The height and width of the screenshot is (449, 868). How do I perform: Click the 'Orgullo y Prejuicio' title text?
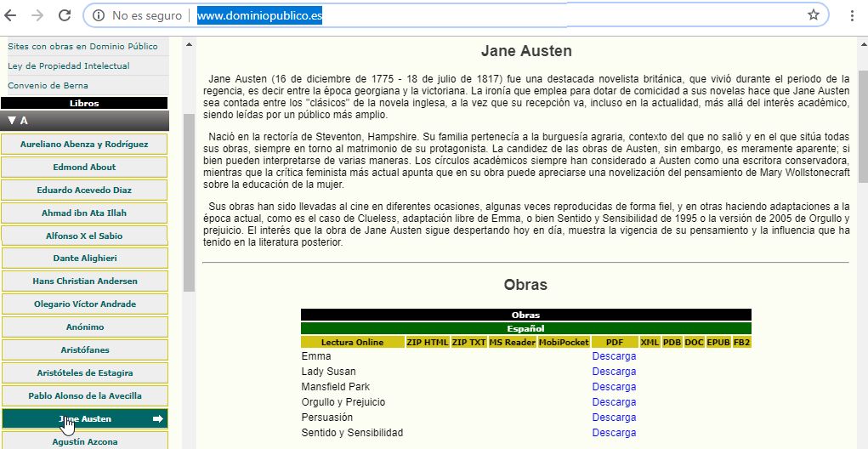[343, 402]
